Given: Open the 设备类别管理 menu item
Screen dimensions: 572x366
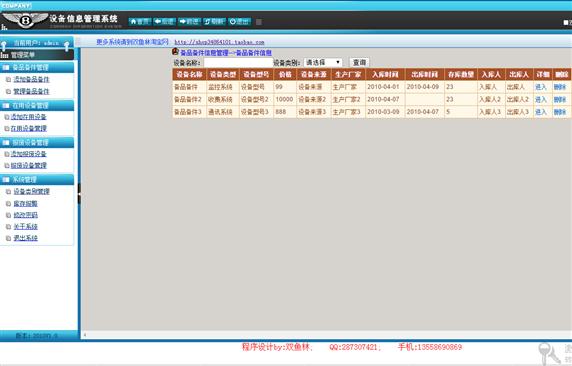Looking at the screenshot, I should pos(31,191).
